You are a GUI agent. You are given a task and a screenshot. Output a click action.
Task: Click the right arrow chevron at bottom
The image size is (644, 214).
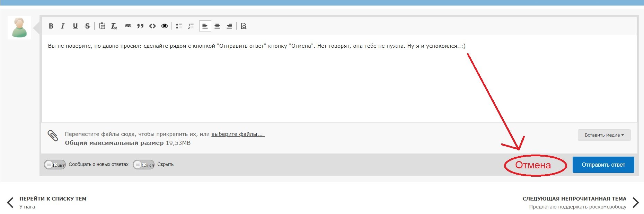click(x=636, y=203)
